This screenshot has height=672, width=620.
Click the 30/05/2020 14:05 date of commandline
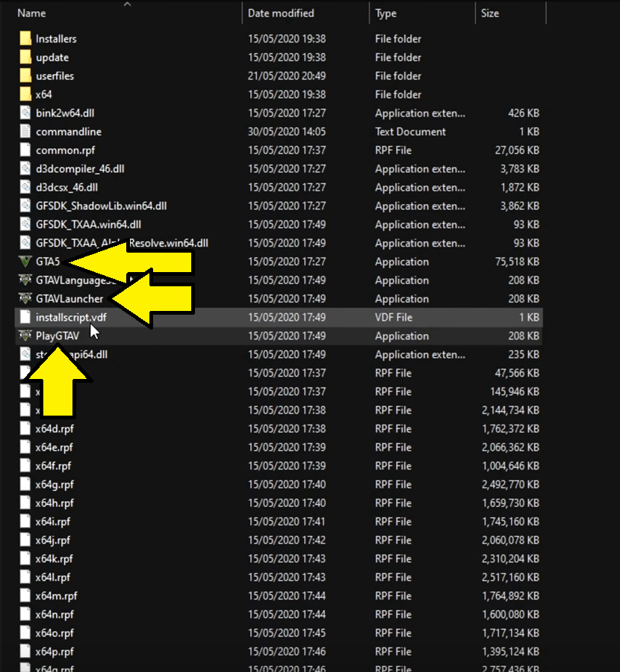pyautogui.click(x=287, y=132)
